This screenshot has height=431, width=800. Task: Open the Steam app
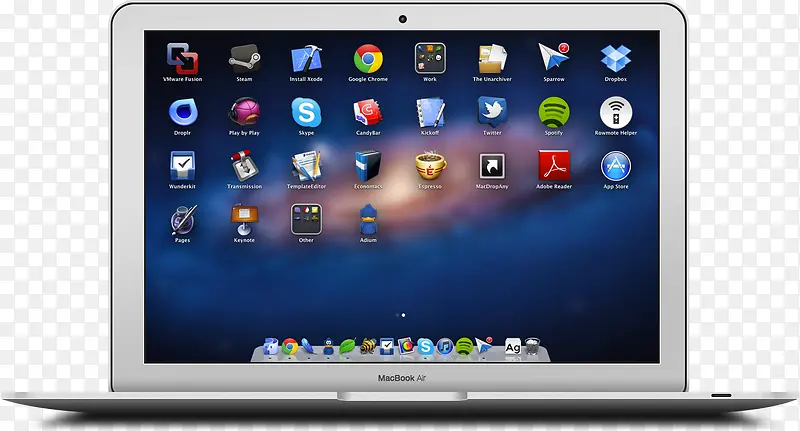point(244,58)
